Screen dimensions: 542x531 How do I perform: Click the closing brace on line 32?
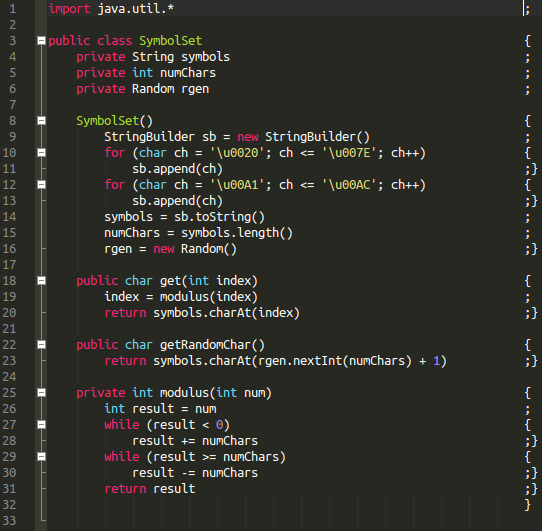[527, 505]
